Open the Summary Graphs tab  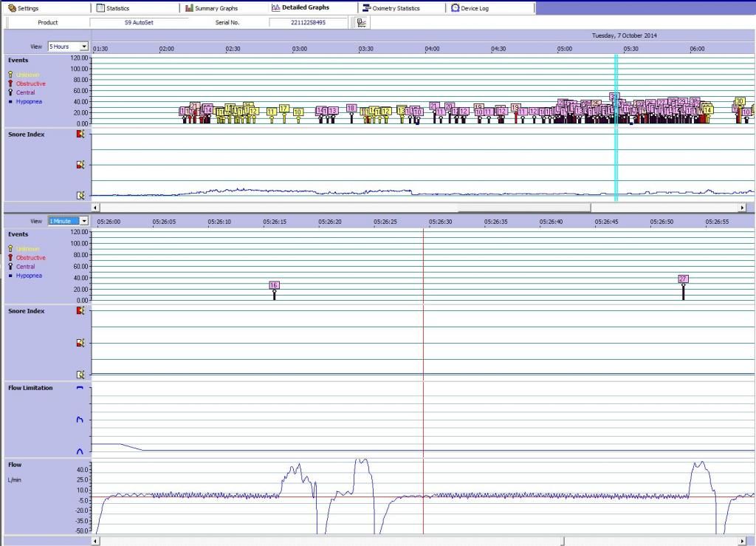pos(224,7)
